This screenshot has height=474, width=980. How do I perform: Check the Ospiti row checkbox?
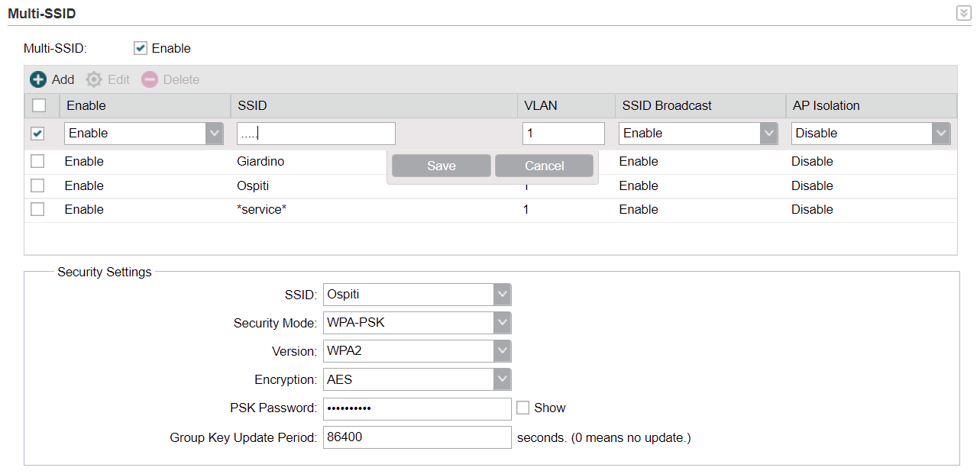tap(37, 185)
